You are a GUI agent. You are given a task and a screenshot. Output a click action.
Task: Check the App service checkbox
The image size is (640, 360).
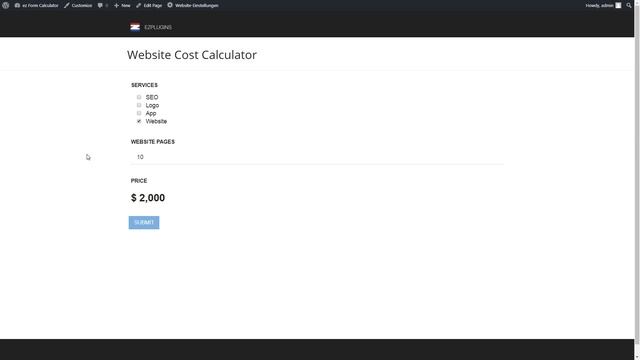point(139,113)
